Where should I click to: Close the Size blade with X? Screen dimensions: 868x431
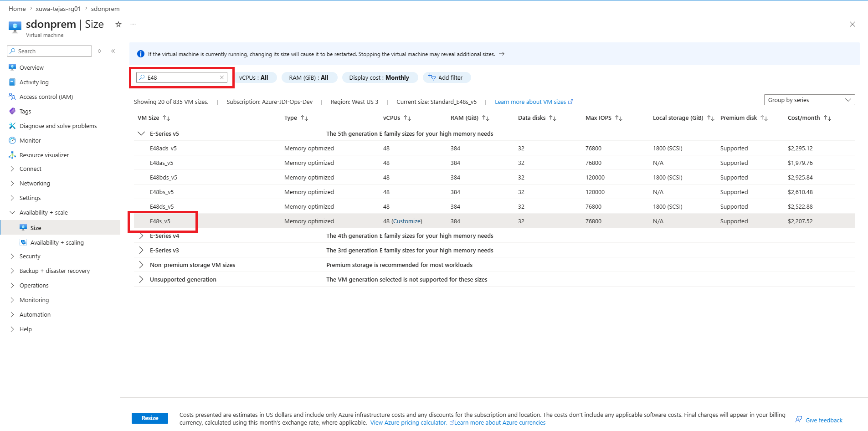click(853, 24)
